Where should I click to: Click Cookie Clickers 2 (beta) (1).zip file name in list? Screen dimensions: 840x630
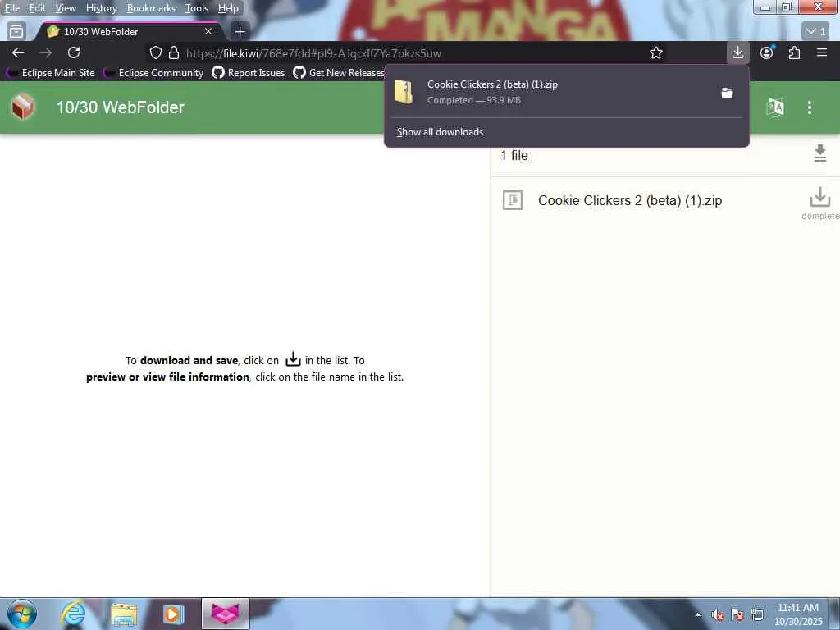[x=630, y=200]
